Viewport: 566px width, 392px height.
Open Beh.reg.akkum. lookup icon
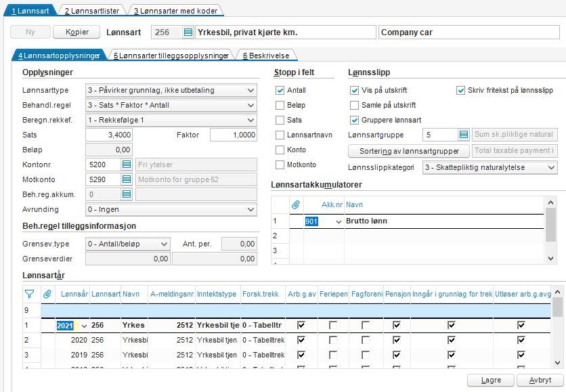[127, 194]
